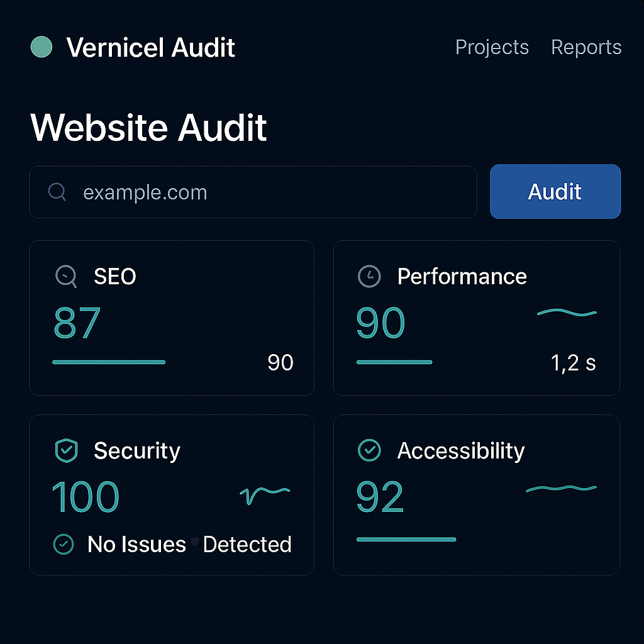644x644 pixels.
Task: Click the Accessibility sparkline trend line
Action: [x=560, y=489]
